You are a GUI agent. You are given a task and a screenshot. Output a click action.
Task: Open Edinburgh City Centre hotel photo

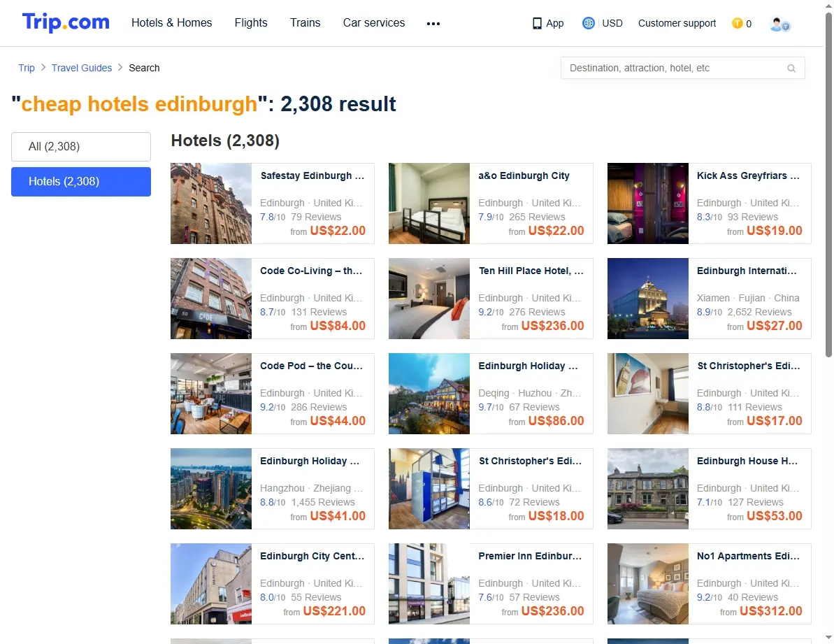click(x=211, y=584)
